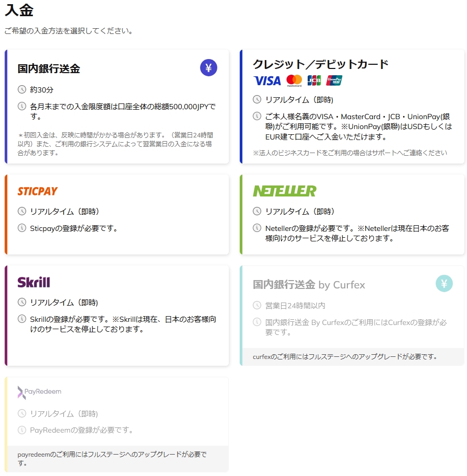The width and height of the screenshot is (467, 476).
Task: Click the VISA logo
Action: coord(267,81)
